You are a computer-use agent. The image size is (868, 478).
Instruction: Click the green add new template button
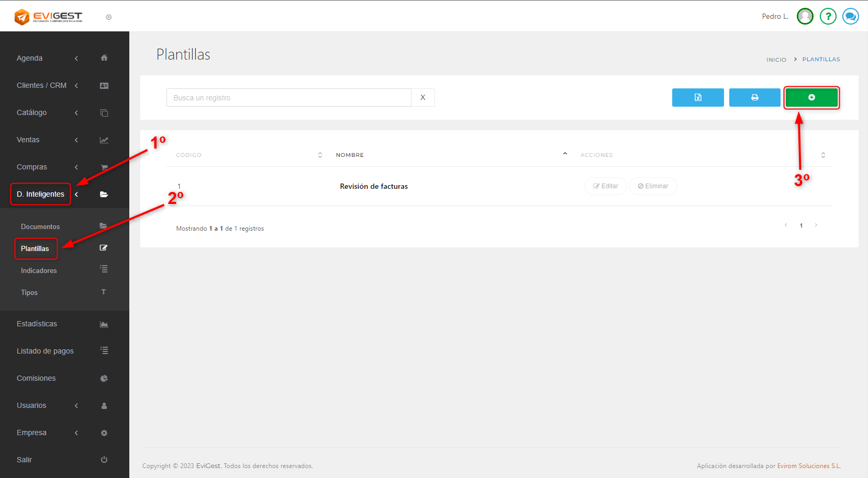point(811,97)
